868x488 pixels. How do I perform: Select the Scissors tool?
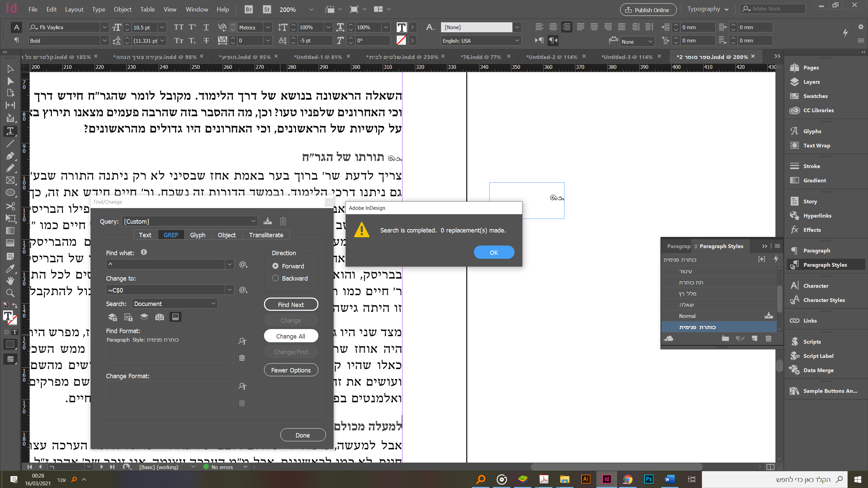[10, 206]
